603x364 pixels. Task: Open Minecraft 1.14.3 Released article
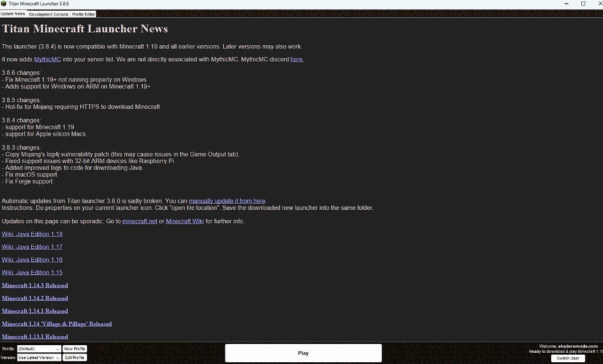[35, 286]
